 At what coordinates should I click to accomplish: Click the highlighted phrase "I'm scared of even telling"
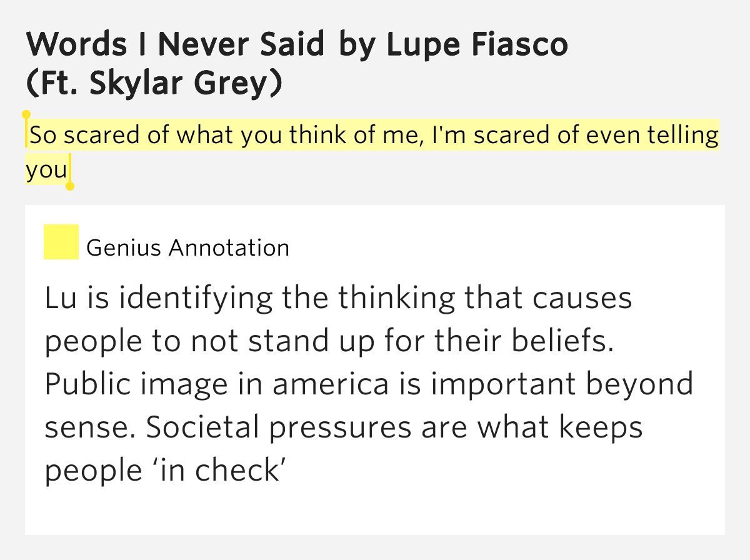[x=571, y=135]
